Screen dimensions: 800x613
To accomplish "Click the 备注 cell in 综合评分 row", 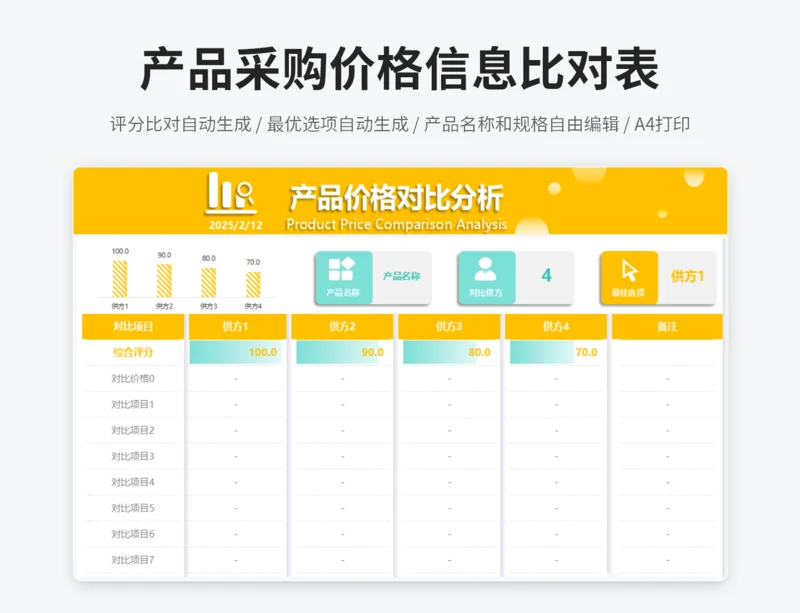I will coord(667,352).
